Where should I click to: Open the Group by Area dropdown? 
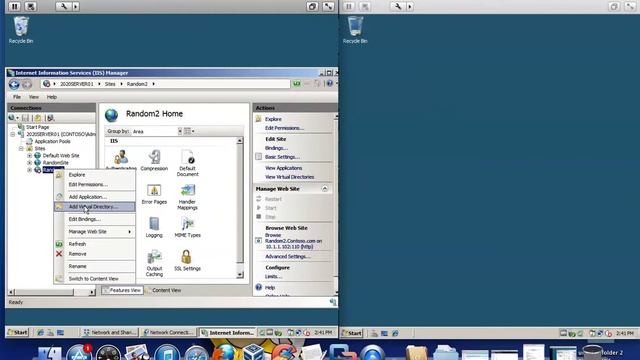tap(180, 131)
